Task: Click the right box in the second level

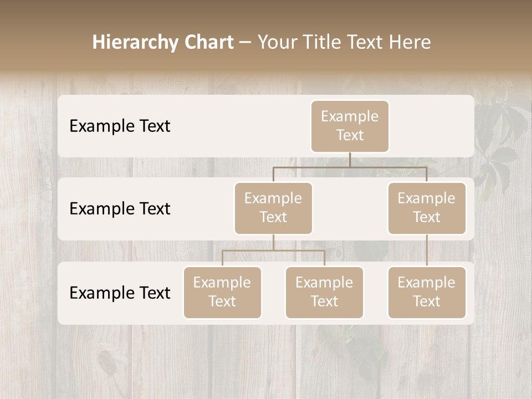Action: 427,208
